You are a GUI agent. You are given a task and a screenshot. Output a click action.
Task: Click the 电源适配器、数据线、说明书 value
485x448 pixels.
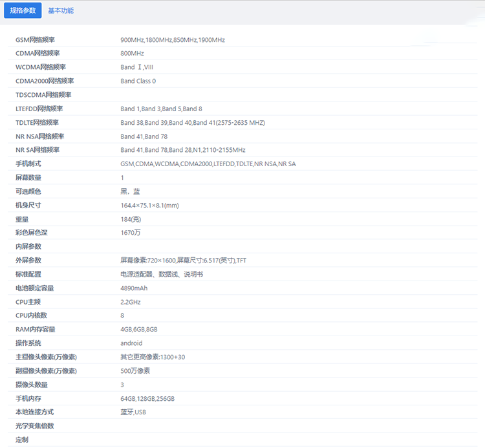[162, 274]
